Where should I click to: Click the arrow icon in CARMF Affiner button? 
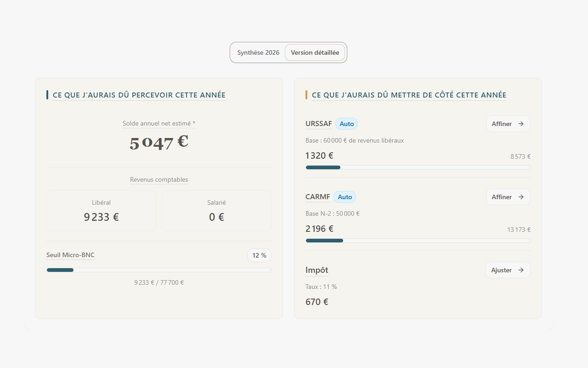click(x=521, y=197)
